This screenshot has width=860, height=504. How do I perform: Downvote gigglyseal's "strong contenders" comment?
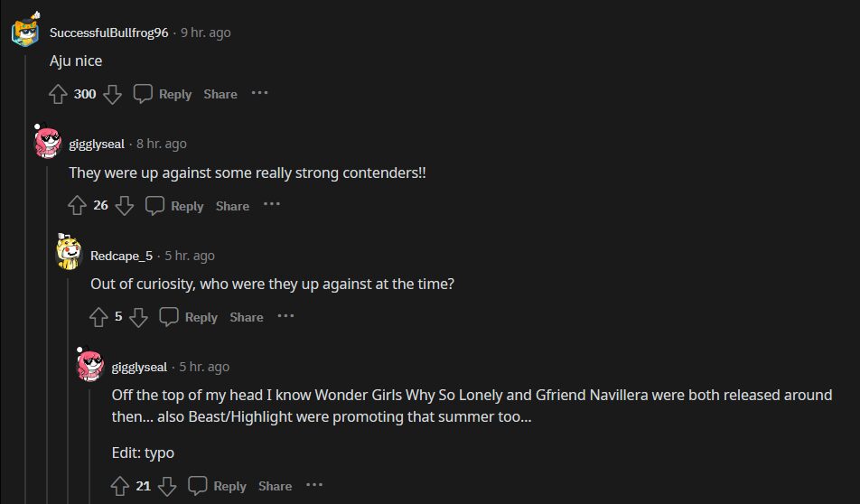point(125,206)
